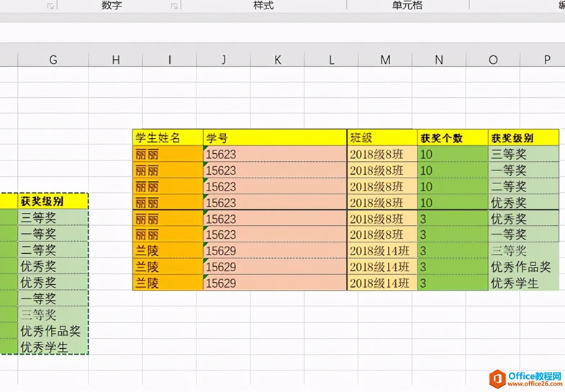Select 丽丽 name cell in 二等奖 row
565x392 pixels.
click(x=168, y=186)
